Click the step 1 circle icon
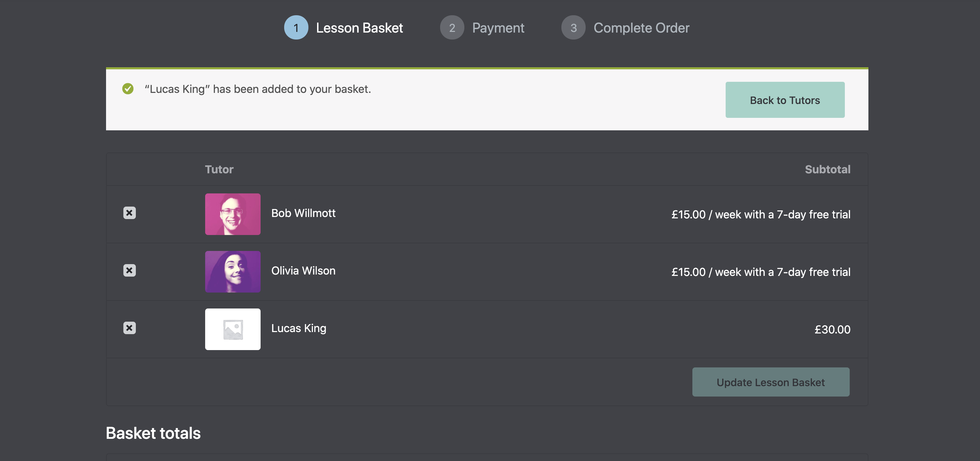 pos(296,27)
